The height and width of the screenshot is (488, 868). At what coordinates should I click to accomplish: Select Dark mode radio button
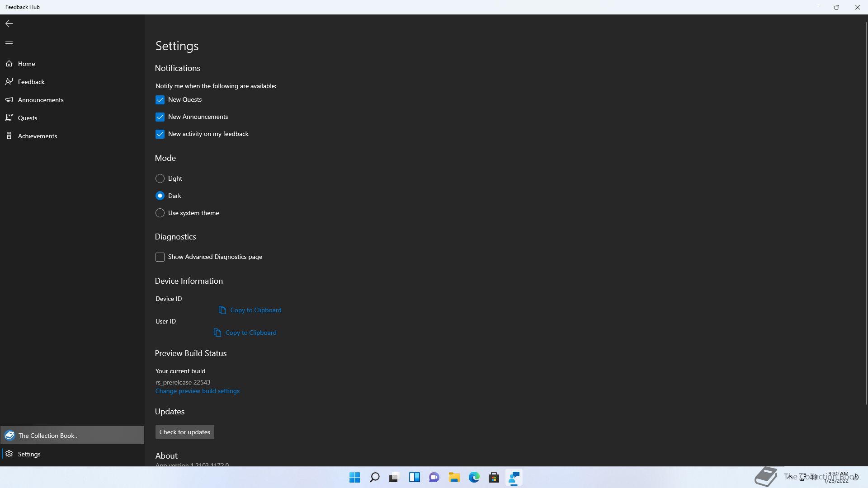coord(160,196)
